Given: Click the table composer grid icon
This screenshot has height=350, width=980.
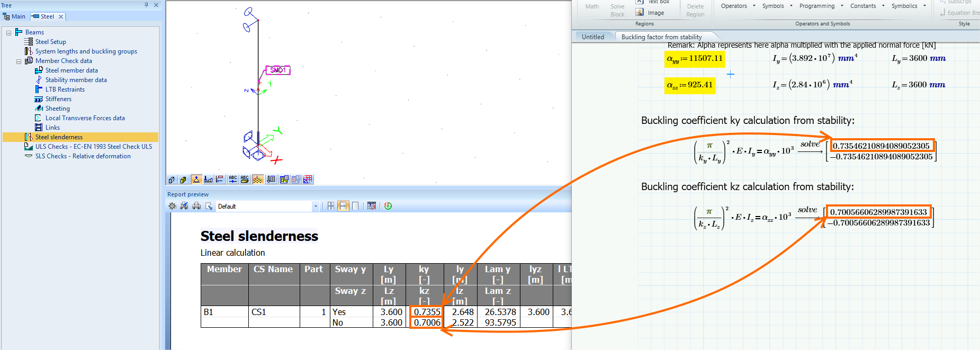Looking at the screenshot, I should coord(372,206).
